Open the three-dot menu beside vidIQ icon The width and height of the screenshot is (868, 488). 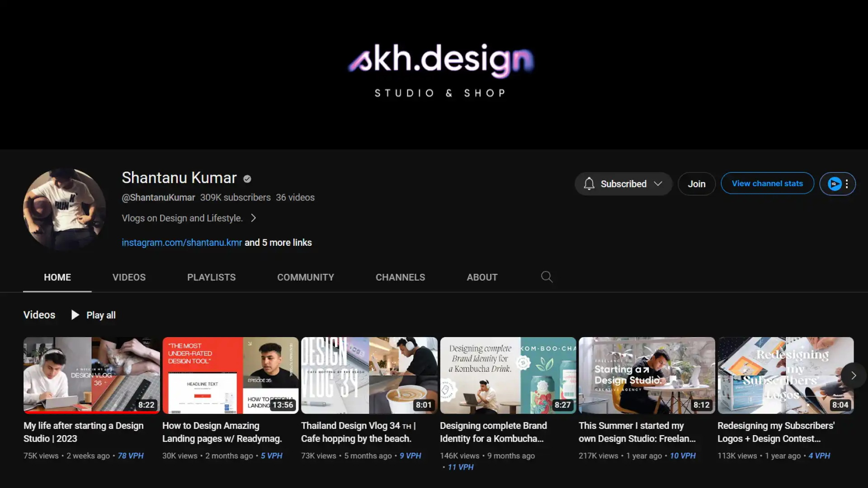[847, 184]
